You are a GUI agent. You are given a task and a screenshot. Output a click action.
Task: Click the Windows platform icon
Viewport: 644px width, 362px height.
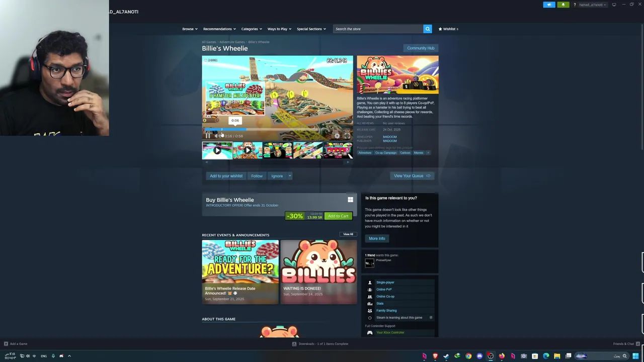click(x=350, y=200)
